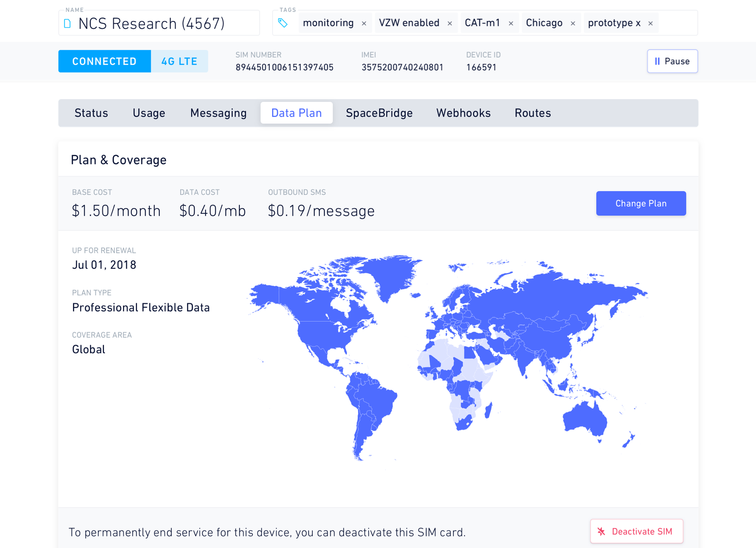Screen dimensions: 756x548
Task: Click the Deactivate SIM button
Action: [x=637, y=531]
